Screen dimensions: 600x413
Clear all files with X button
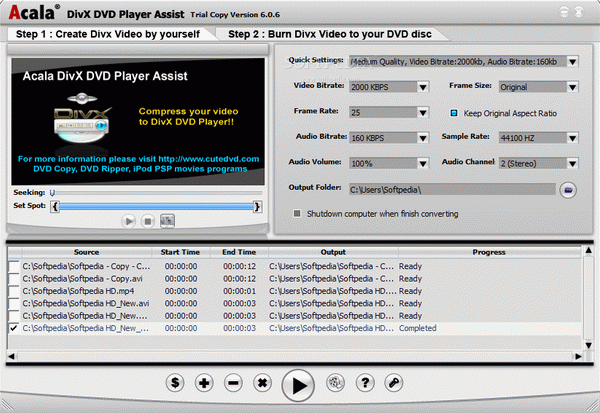262,382
